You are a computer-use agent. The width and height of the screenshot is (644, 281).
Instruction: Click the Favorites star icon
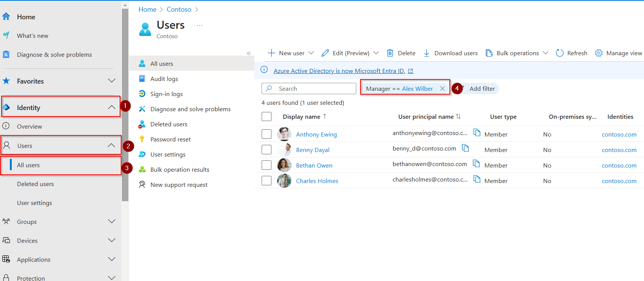pos(6,81)
